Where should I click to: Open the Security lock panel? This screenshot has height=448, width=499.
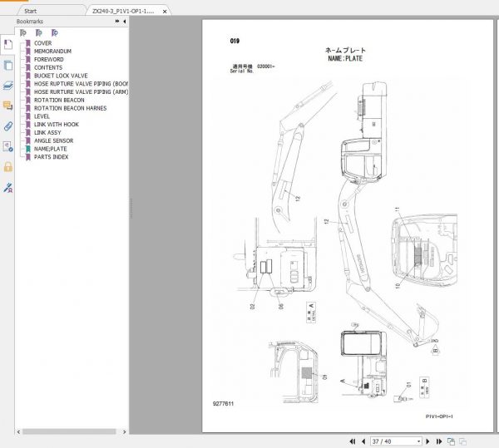8,166
